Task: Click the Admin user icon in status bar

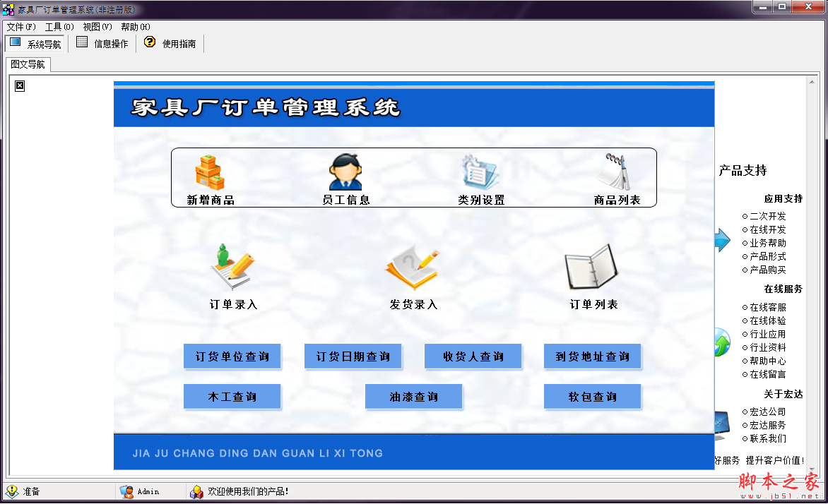Action: [126, 491]
